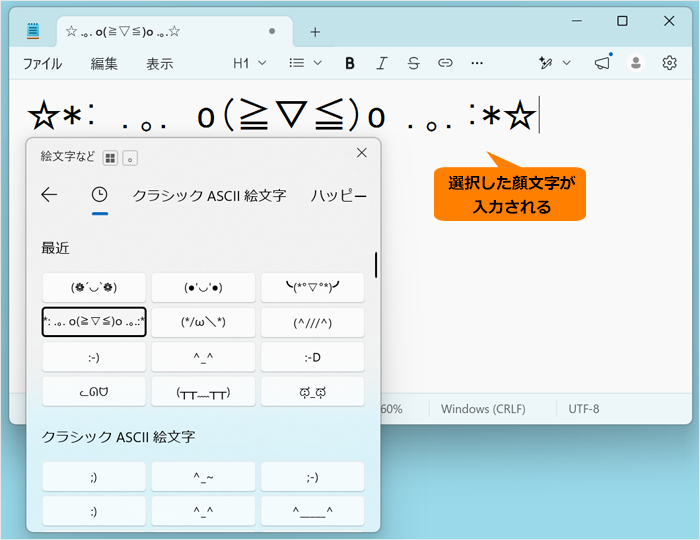The width and height of the screenshot is (700, 540).
Task: Open the megaphone feedback icon
Action: click(x=602, y=63)
